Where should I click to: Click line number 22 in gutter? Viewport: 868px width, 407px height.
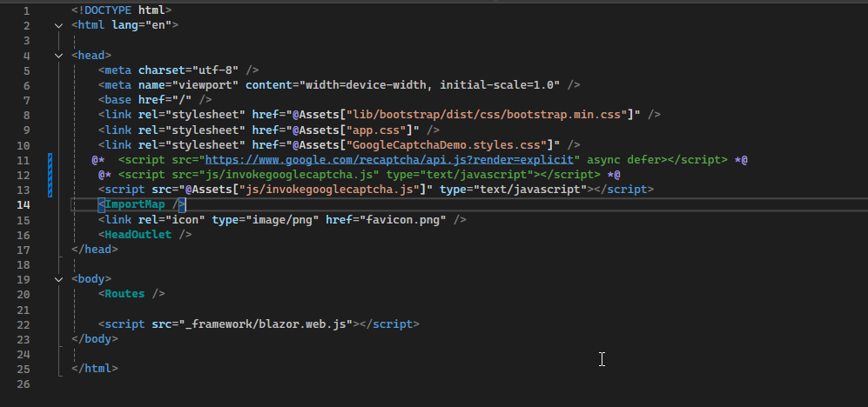23,324
